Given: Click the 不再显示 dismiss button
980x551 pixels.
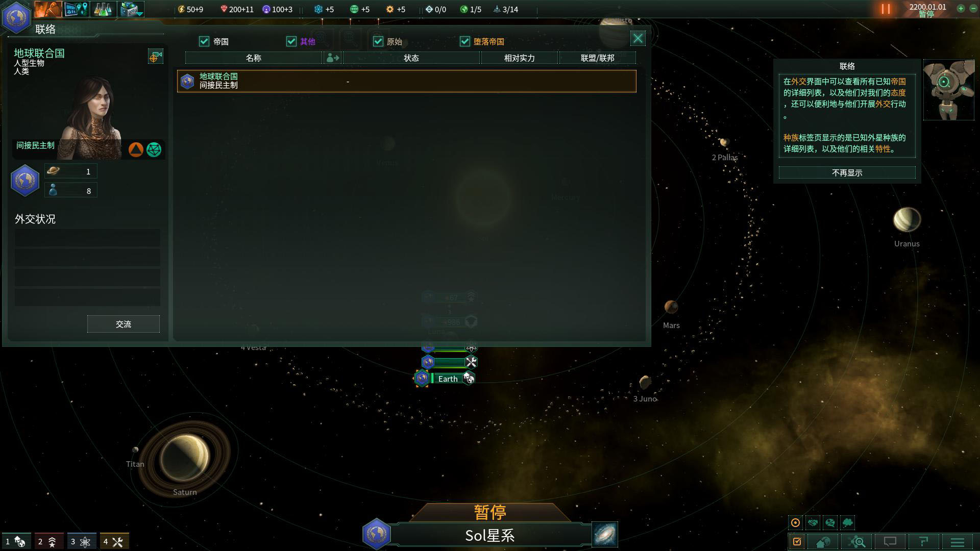Looking at the screenshot, I should (x=847, y=172).
